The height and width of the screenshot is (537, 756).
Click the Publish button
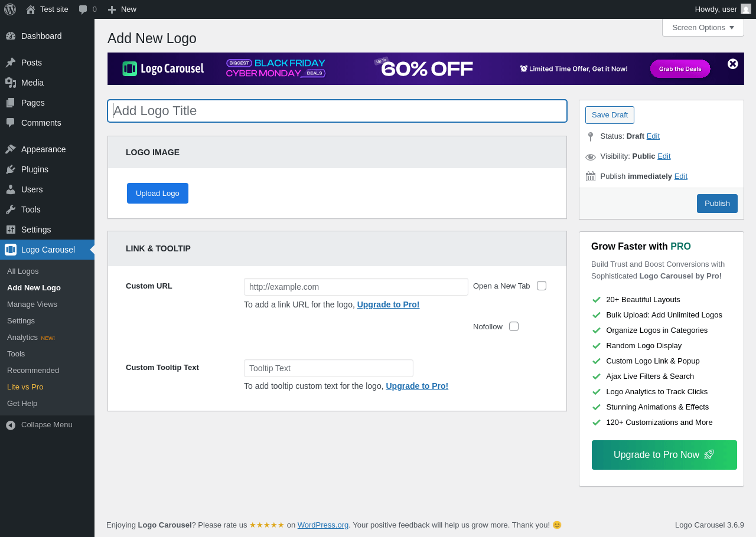tap(717, 204)
